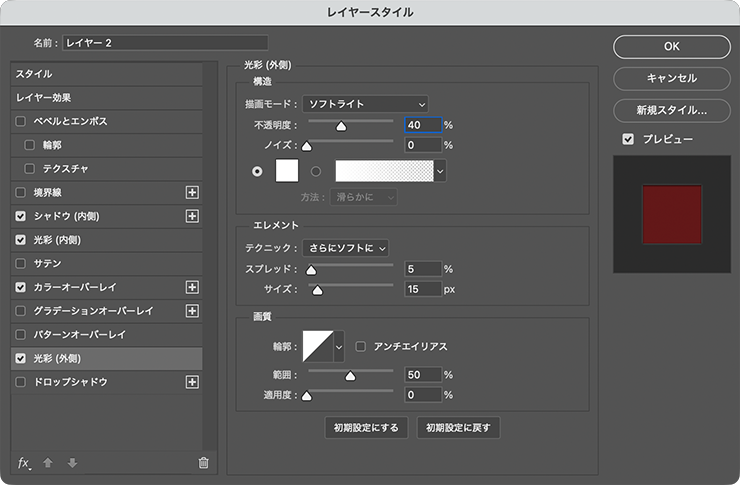740x485 pixels.
Task: Click plus icon next to カラーオーバーレイ
Action: (193, 287)
